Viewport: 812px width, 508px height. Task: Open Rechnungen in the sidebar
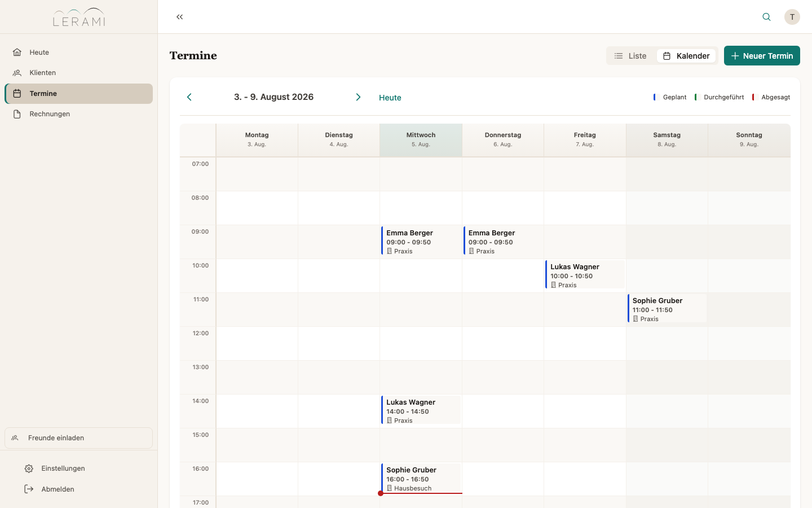79,114
